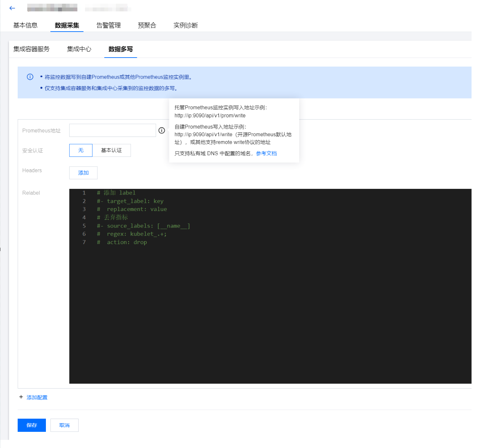Go back using the left arrow icon
500x448 pixels.
[x=12, y=8]
